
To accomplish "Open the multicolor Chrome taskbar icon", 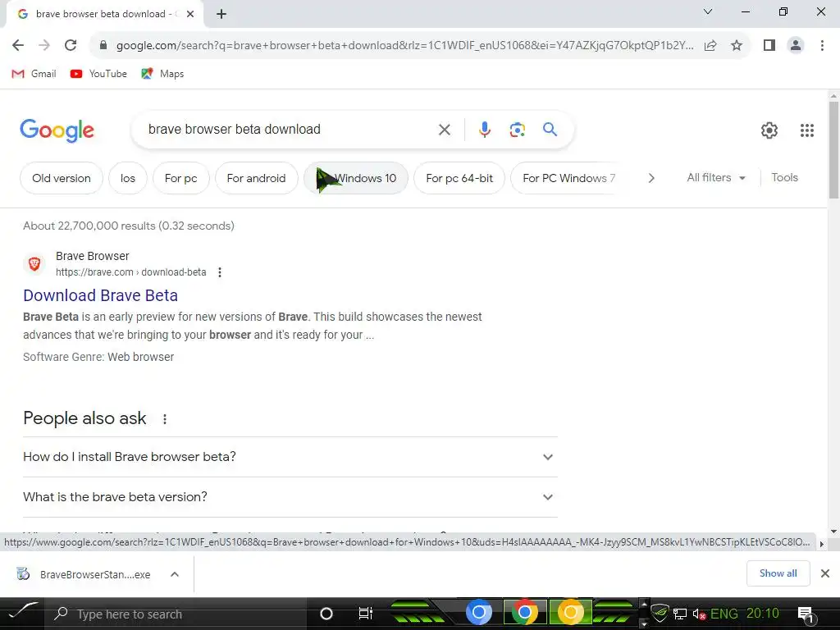I will pos(524,612).
